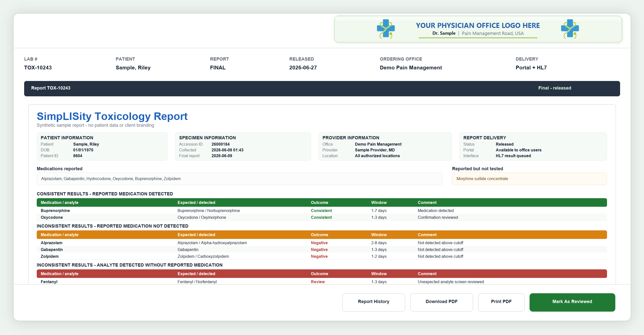Click the '1-7 days' window cell

(379, 211)
